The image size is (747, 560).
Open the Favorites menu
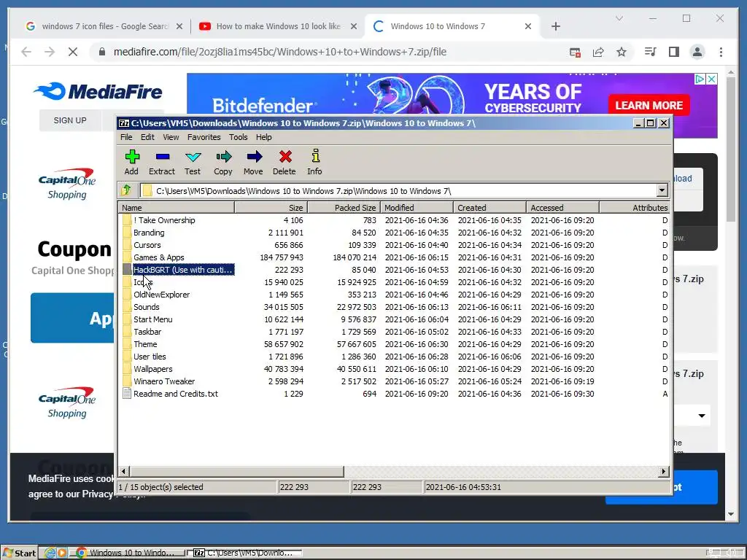click(204, 137)
